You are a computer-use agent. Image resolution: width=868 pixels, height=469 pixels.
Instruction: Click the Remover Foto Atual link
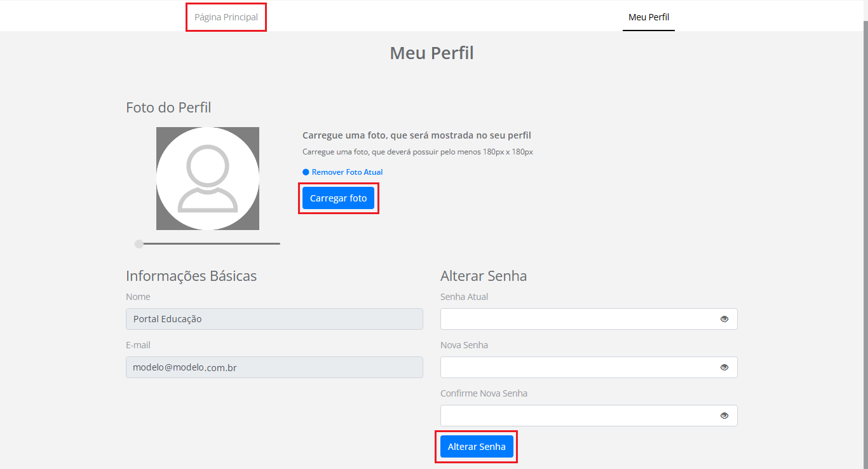click(347, 172)
